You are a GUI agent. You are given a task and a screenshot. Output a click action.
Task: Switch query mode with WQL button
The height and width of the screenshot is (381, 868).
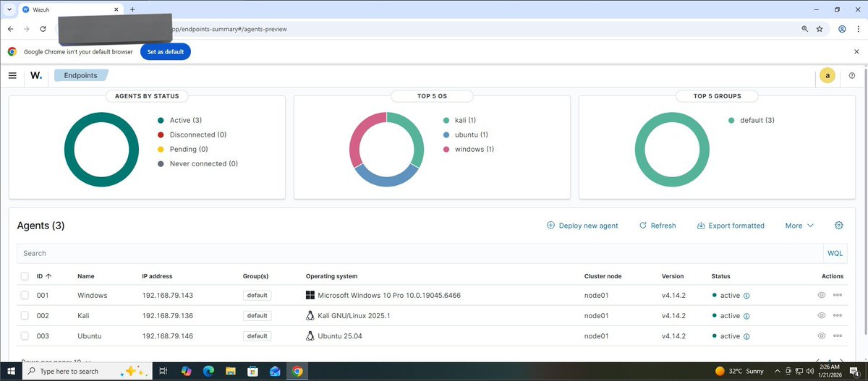coord(835,254)
